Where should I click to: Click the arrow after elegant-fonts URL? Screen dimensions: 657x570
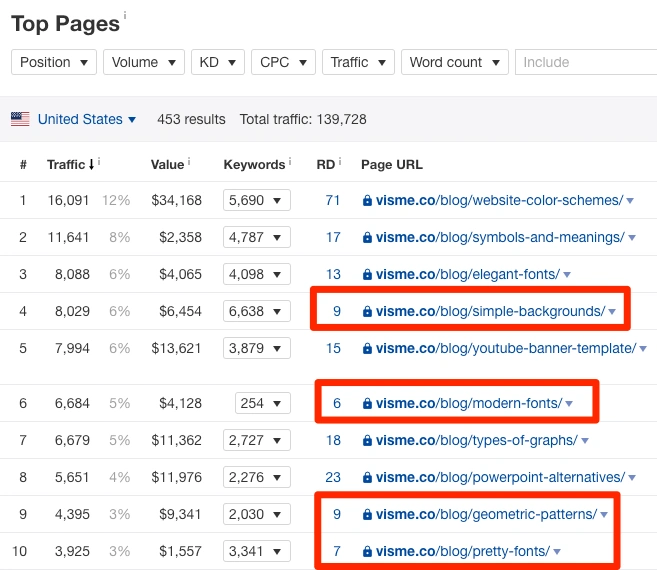[567, 275]
